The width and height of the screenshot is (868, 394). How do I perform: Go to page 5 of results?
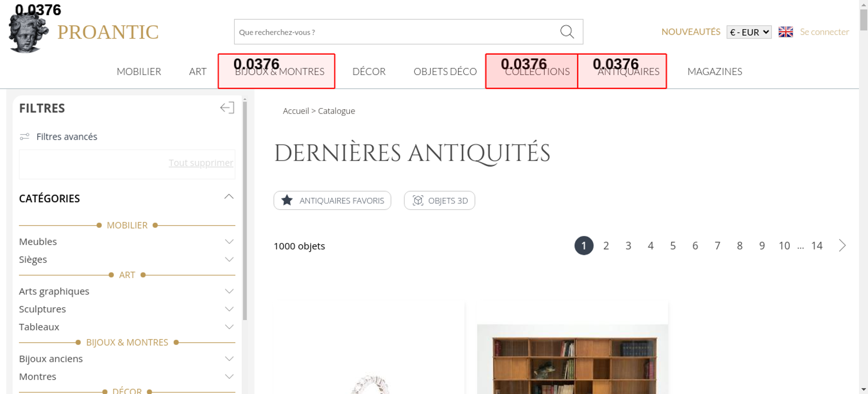(x=673, y=246)
